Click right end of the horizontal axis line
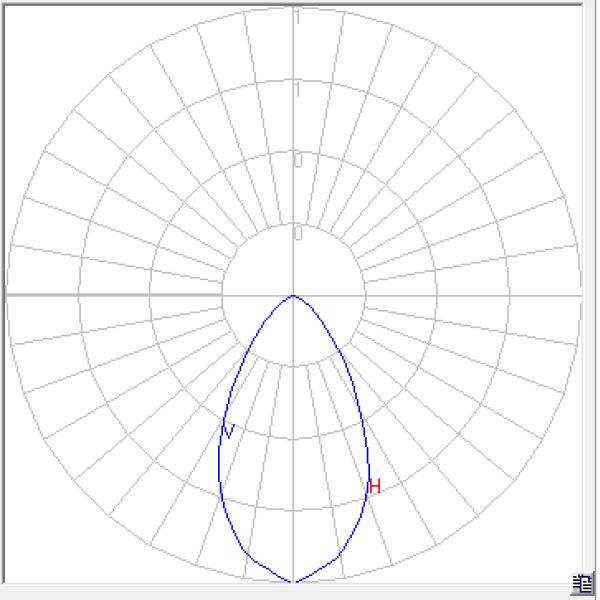This screenshot has width=600, height=600. point(579,295)
